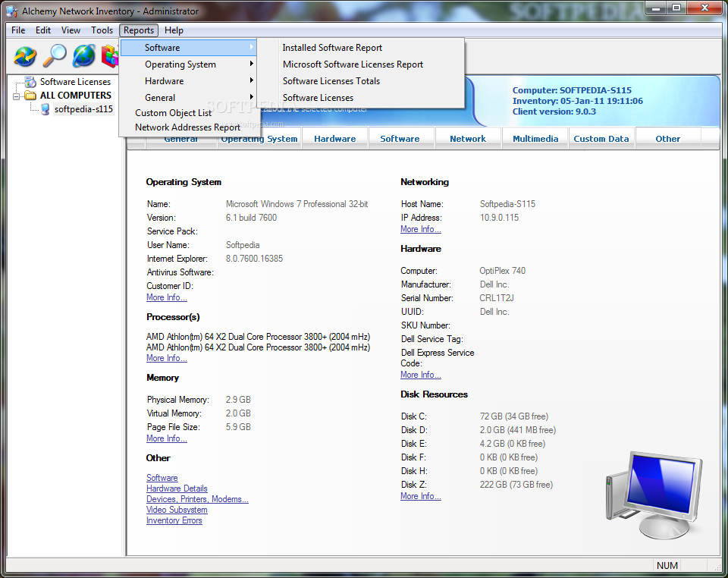Click the refresh globe toolbar icon
Screen dimensions: 728x578
point(25,55)
